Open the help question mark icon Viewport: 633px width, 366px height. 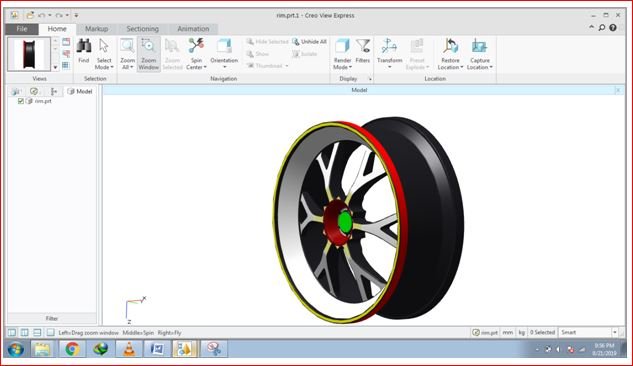(x=613, y=27)
